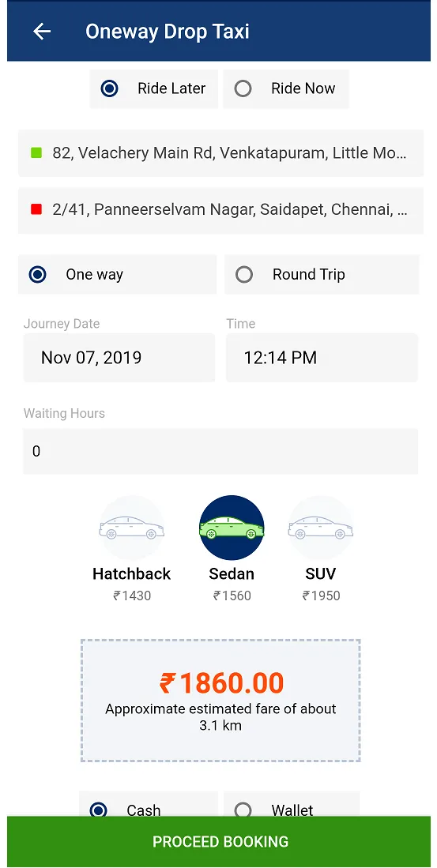Tap the red drop location marker

[x=36, y=210]
